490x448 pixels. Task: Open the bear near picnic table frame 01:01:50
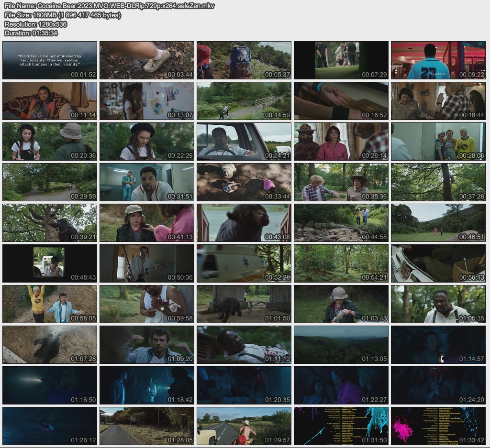coord(244,304)
